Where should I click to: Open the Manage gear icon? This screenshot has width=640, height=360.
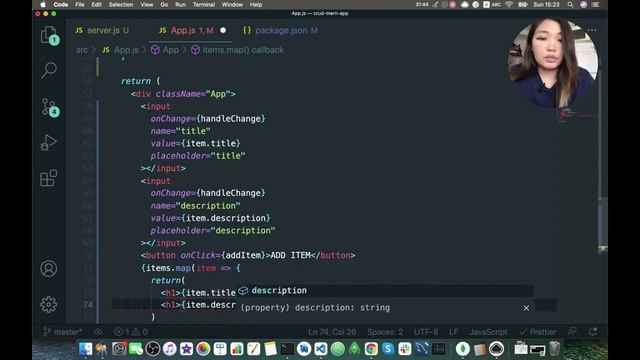tap(49, 304)
